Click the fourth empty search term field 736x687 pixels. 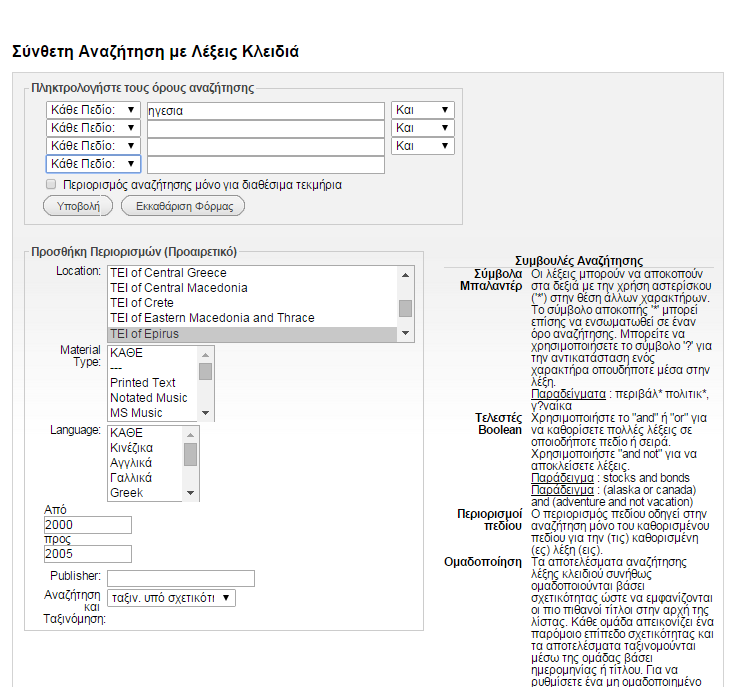266,165
